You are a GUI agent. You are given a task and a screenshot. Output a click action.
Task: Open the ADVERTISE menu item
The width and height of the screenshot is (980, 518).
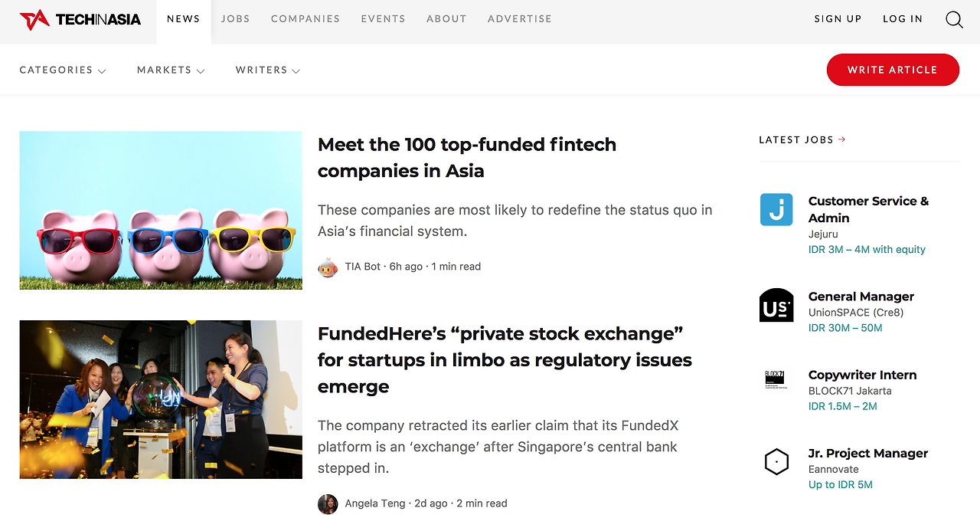pyautogui.click(x=520, y=18)
